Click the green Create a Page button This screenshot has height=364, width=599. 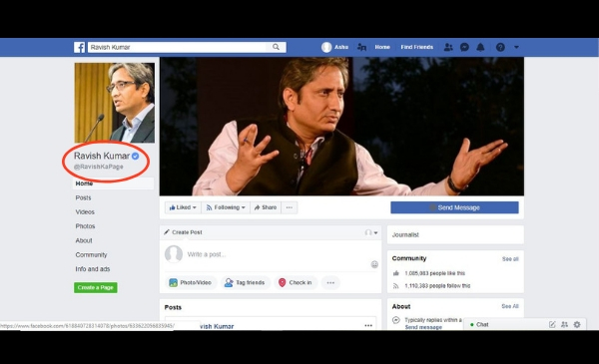[x=96, y=287]
